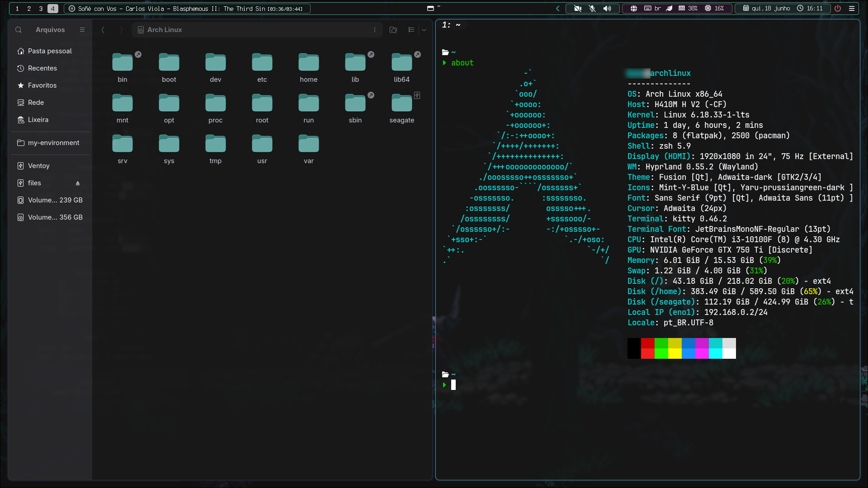Click the now-playing Soñé con Vos track widget
The image size is (868, 488).
[187, 9]
